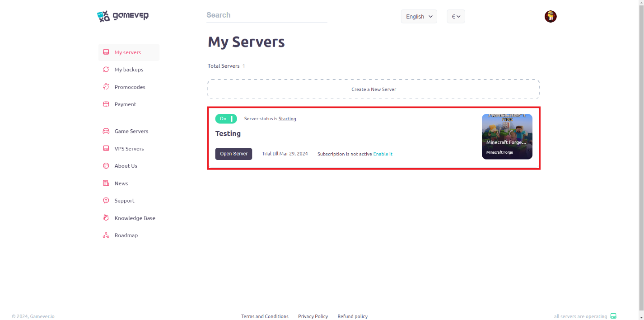This screenshot has width=644, height=320.
Task: Turn off the Testing server toggle
Action: tap(226, 119)
